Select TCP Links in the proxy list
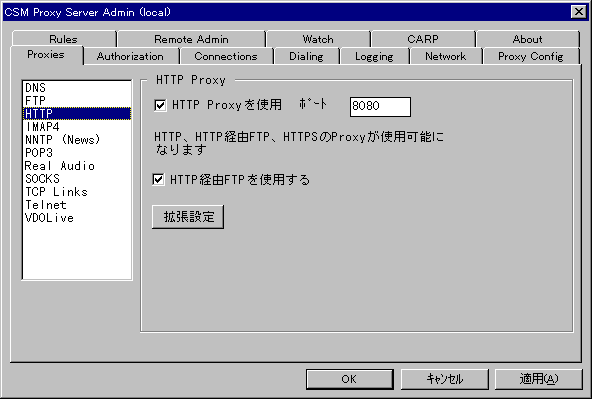 tap(77, 192)
